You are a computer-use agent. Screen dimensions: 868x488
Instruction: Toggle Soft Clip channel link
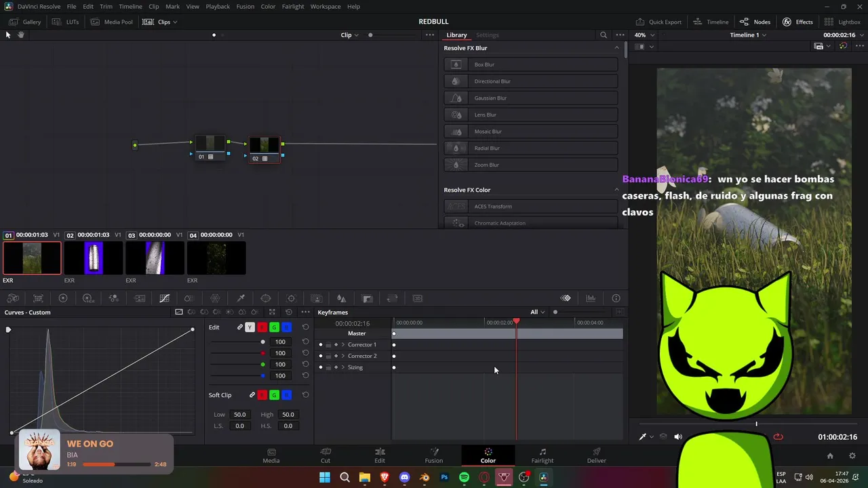[x=252, y=395]
